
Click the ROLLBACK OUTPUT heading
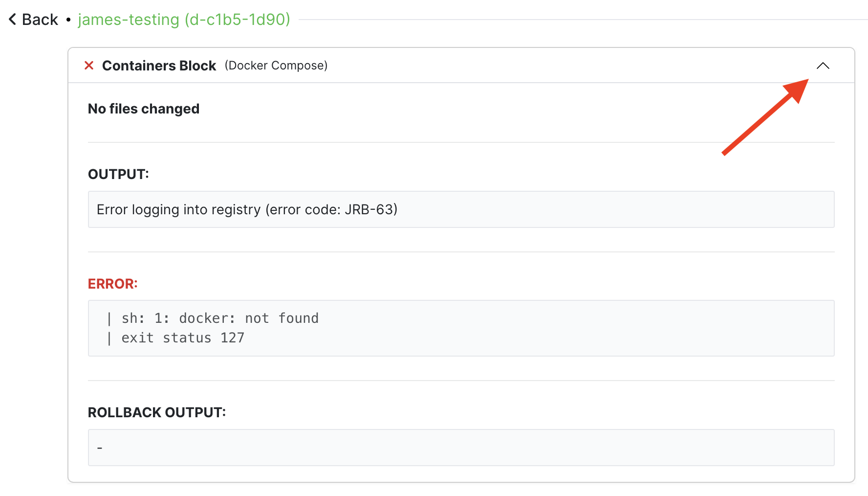(157, 412)
